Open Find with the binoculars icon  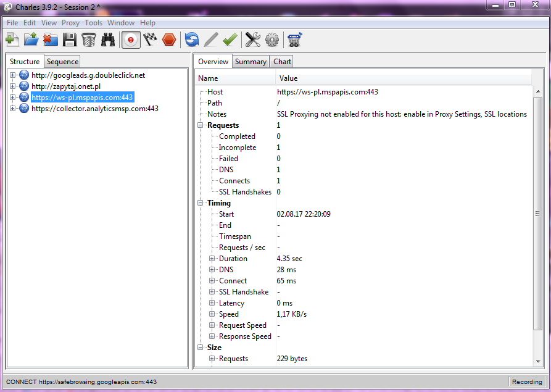108,40
